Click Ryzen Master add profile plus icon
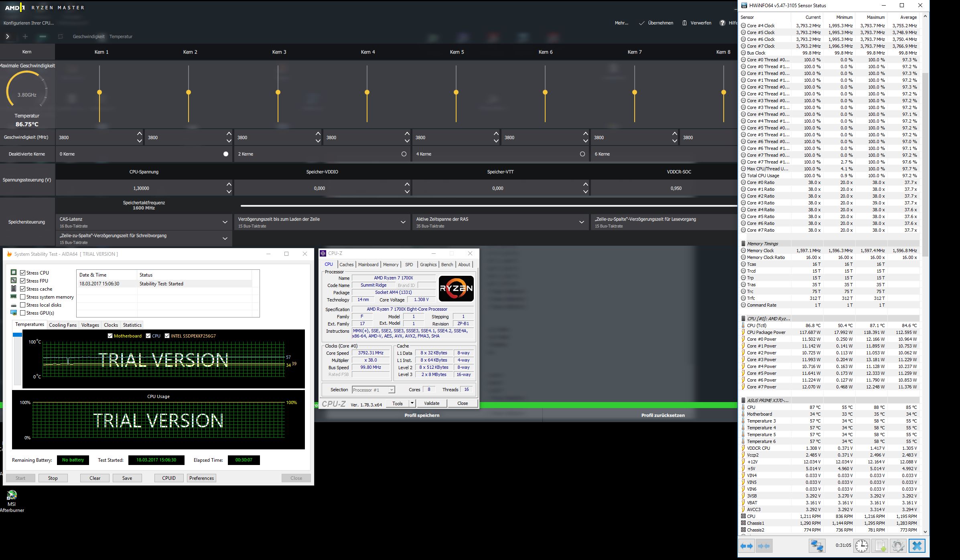 pyautogui.click(x=25, y=36)
